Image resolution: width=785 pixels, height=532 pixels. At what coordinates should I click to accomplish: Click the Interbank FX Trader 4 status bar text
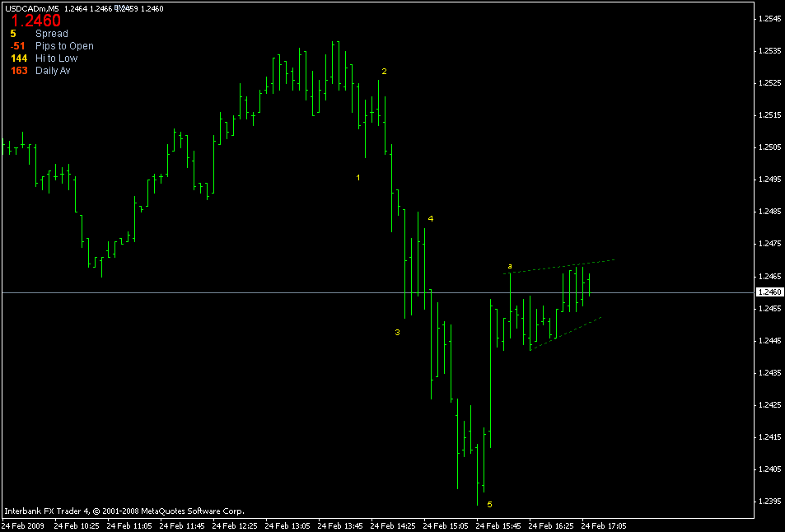[124, 509]
